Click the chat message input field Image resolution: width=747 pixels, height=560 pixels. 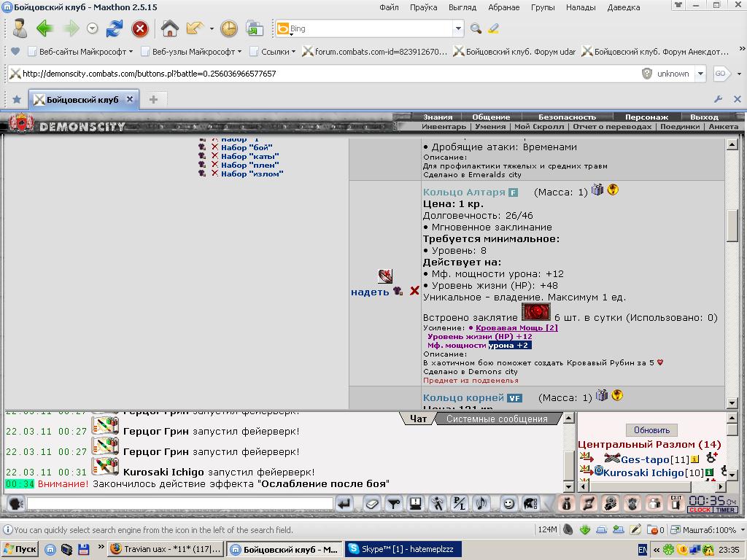(180, 503)
